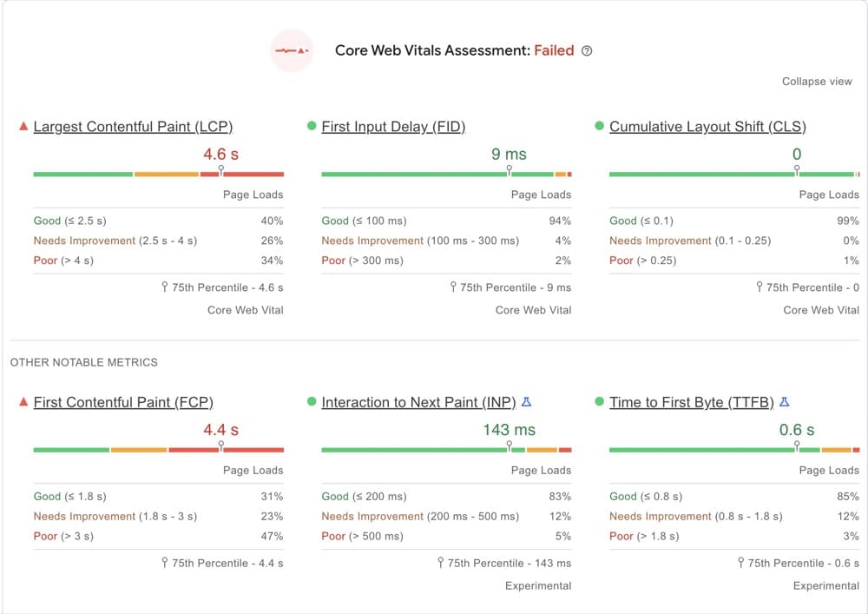Screen dimensions: 868x614
Task: Click the experimental flask icon next to INP
Action: 525,402
